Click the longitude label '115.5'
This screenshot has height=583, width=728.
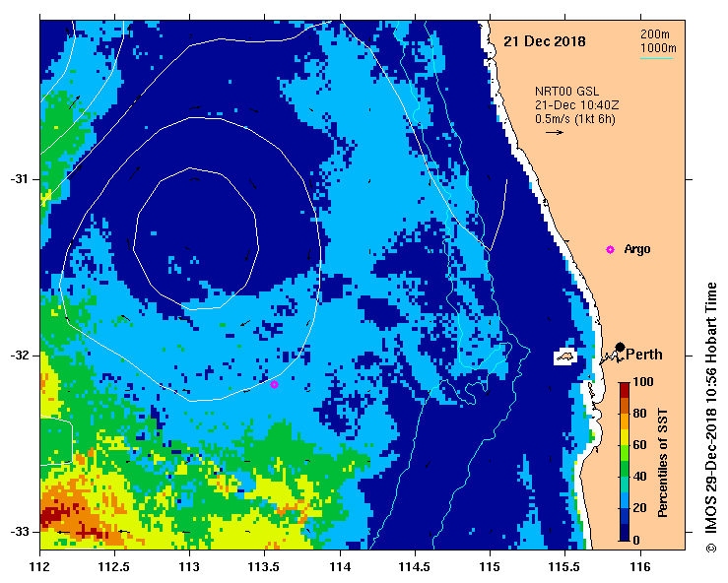pyautogui.click(x=565, y=567)
